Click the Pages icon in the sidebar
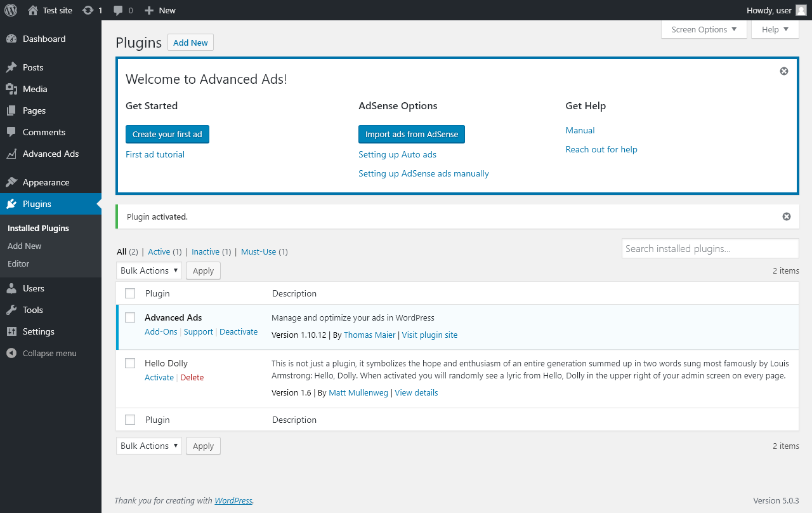Image resolution: width=812 pixels, height=513 pixels. (11, 110)
